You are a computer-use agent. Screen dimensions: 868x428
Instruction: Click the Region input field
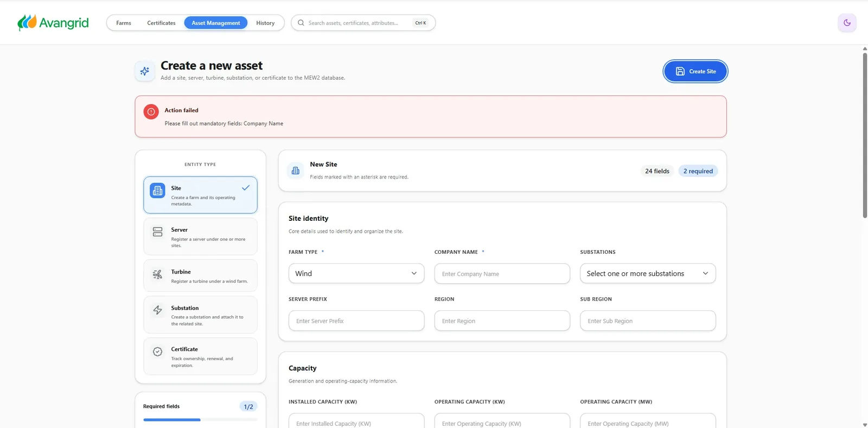pyautogui.click(x=502, y=321)
